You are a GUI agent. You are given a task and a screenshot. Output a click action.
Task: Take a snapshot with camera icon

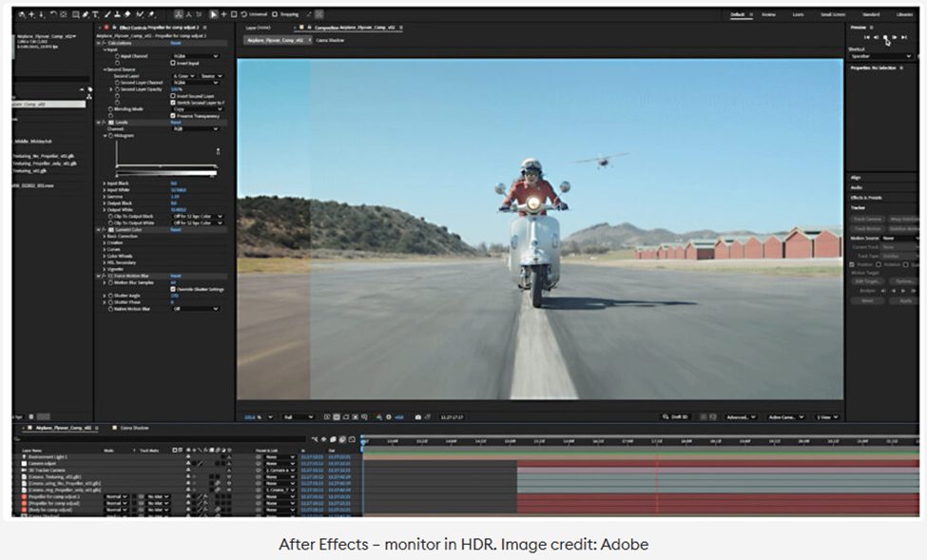click(418, 416)
